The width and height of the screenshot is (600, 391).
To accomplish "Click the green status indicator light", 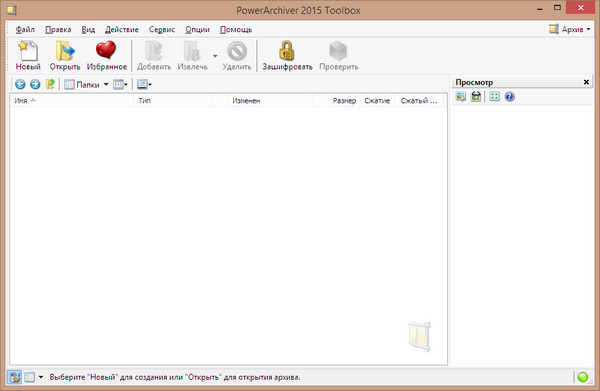I will click(x=582, y=377).
